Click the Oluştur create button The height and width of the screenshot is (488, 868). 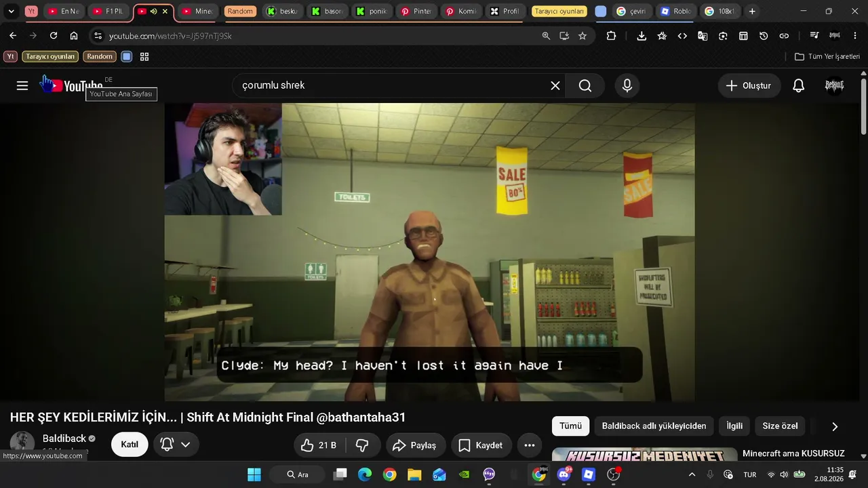(x=749, y=85)
